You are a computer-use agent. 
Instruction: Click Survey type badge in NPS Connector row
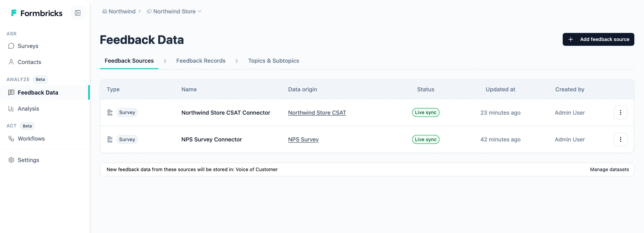[127, 140]
